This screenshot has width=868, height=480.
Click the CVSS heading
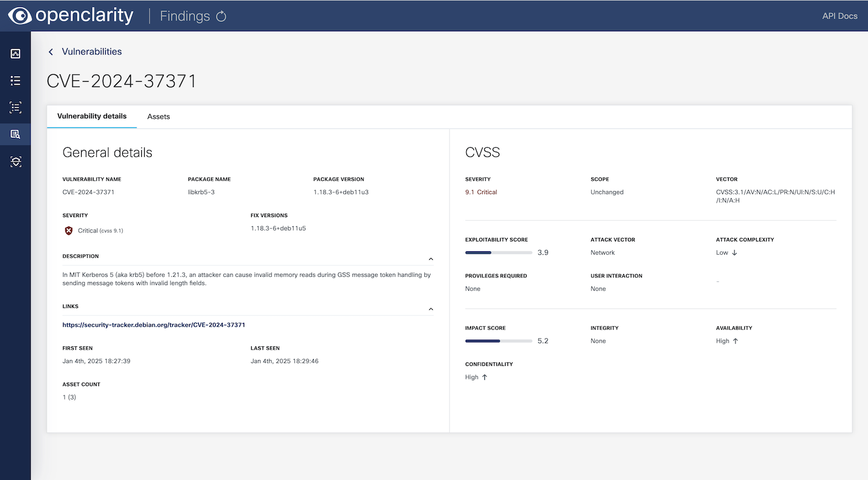click(483, 152)
